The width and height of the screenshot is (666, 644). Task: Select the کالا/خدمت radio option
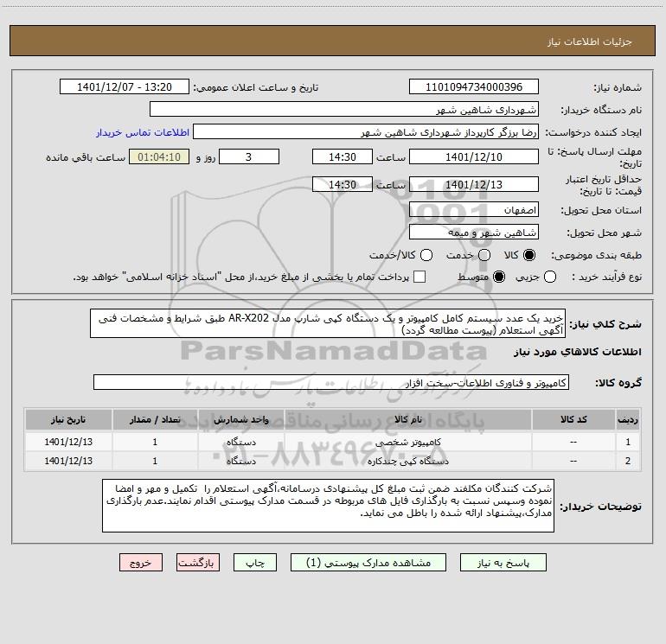tap(426, 255)
